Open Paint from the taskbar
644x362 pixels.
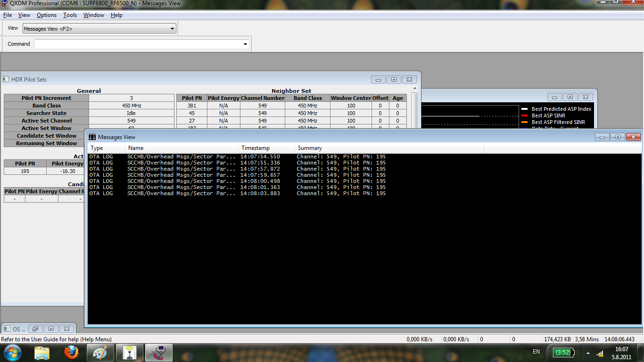pyautogui.click(x=100, y=353)
